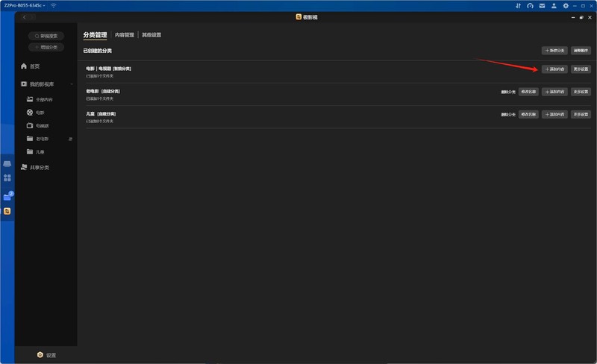This screenshot has width=597, height=364.
Task: Open the computer/device icon in left dock
Action: (x=7, y=163)
